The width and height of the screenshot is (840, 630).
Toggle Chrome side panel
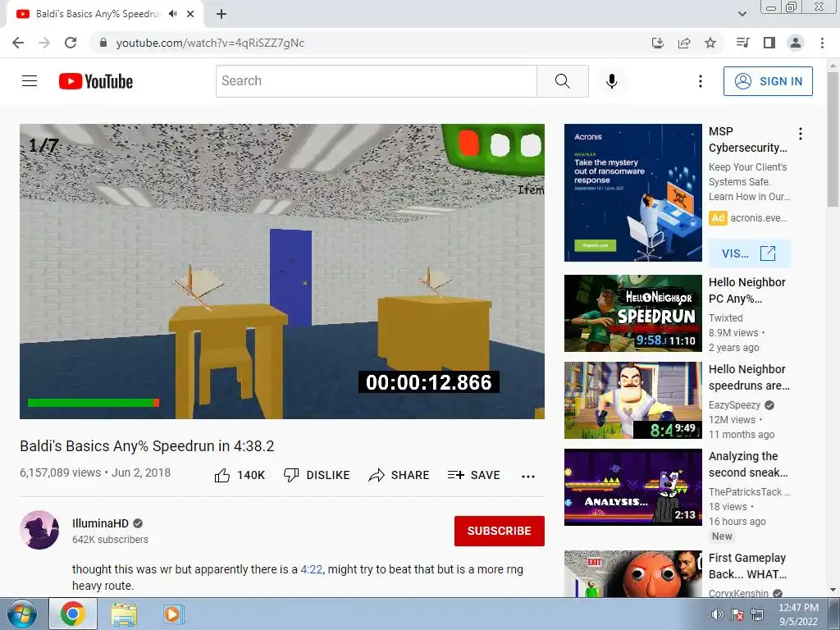coord(769,43)
